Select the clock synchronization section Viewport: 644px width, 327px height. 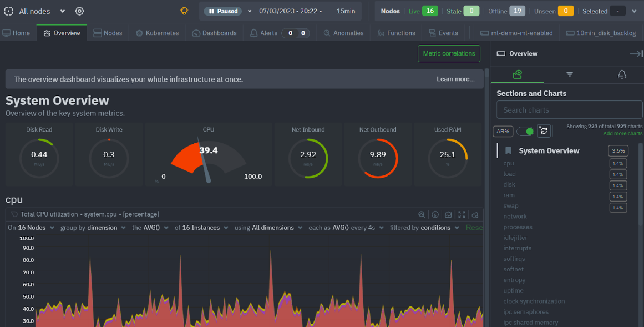click(x=534, y=301)
